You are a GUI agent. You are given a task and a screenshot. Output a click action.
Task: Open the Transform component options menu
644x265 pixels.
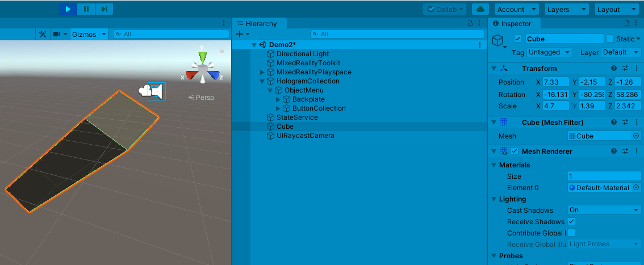tap(637, 68)
